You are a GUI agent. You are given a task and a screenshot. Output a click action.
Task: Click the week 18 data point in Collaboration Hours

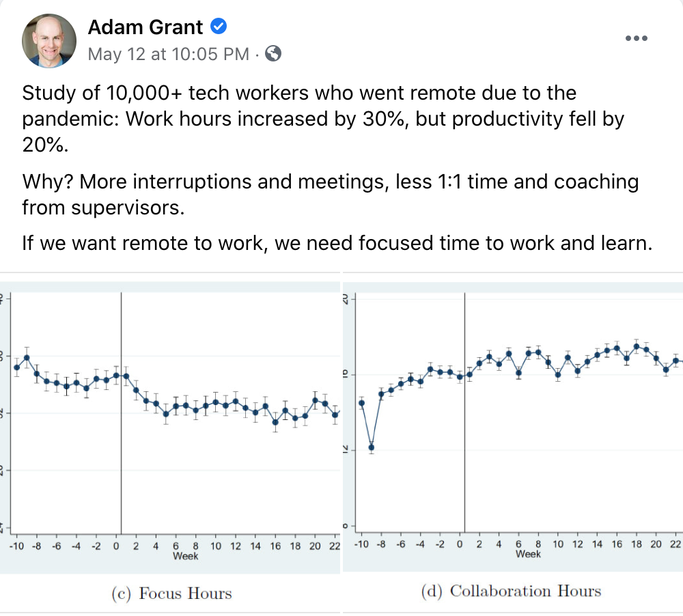pyautogui.click(x=637, y=347)
